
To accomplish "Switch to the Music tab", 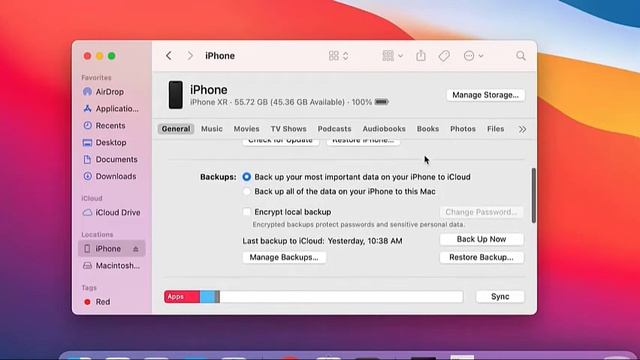I will coord(211,129).
